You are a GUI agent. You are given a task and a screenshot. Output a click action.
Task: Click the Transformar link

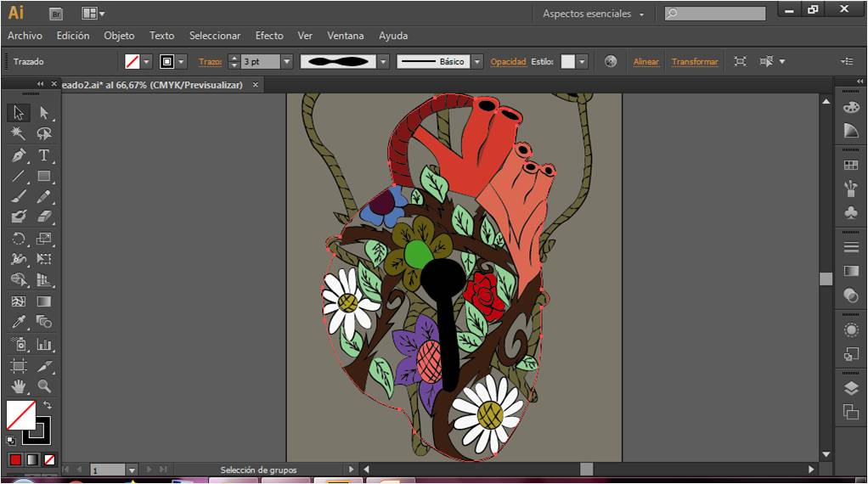tap(694, 62)
